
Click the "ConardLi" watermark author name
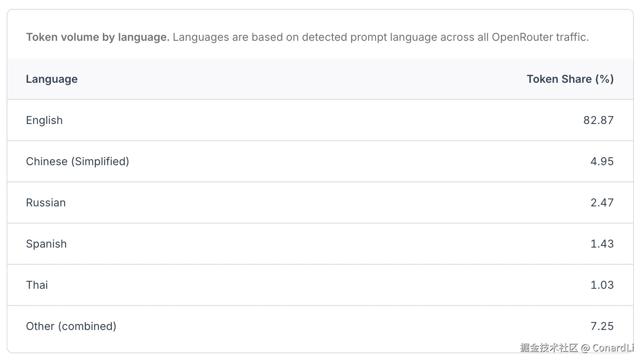click(613, 348)
